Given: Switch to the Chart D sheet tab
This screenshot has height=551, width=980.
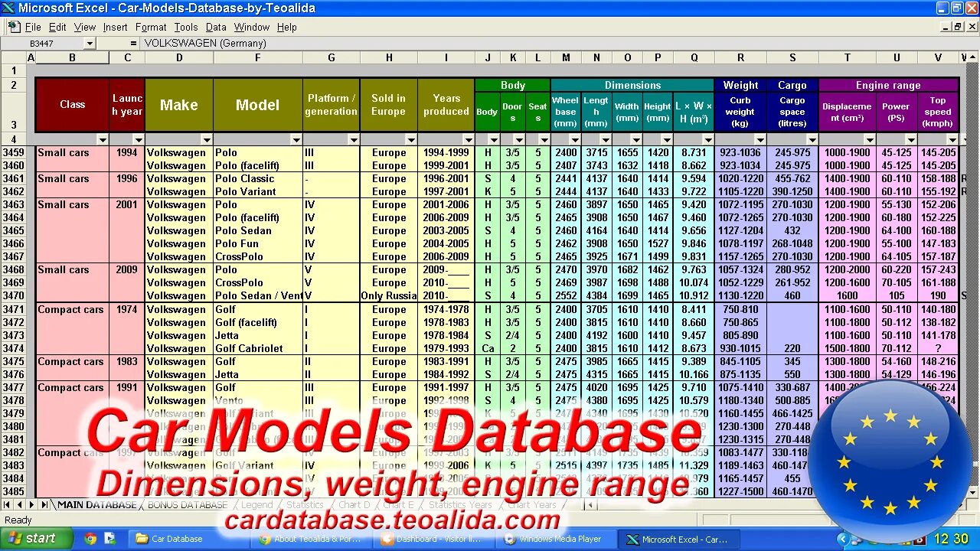Looking at the screenshot, I should click(354, 504).
